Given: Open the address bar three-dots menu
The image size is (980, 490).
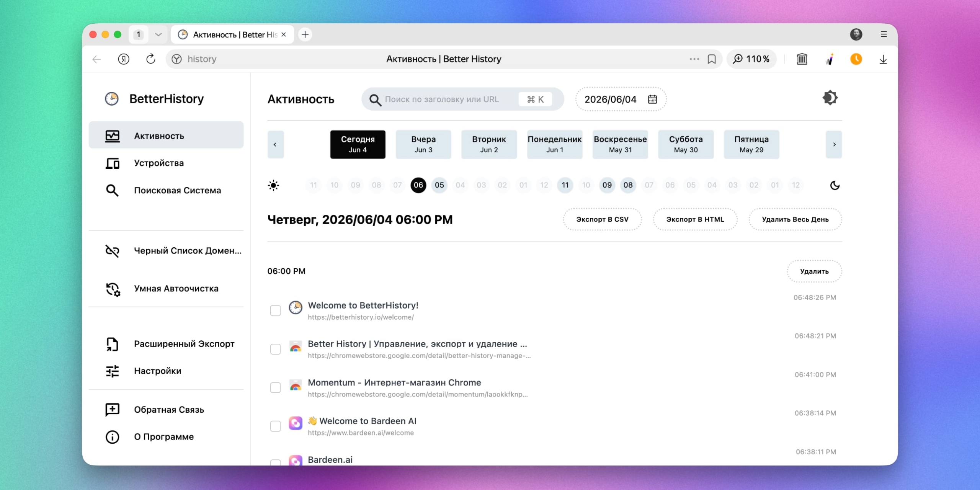Looking at the screenshot, I should [x=694, y=59].
